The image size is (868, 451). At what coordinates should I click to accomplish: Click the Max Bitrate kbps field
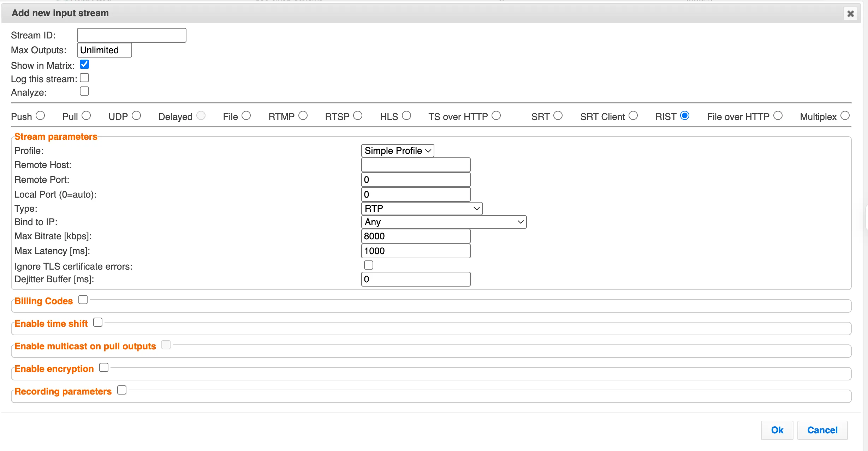click(x=416, y=236)
